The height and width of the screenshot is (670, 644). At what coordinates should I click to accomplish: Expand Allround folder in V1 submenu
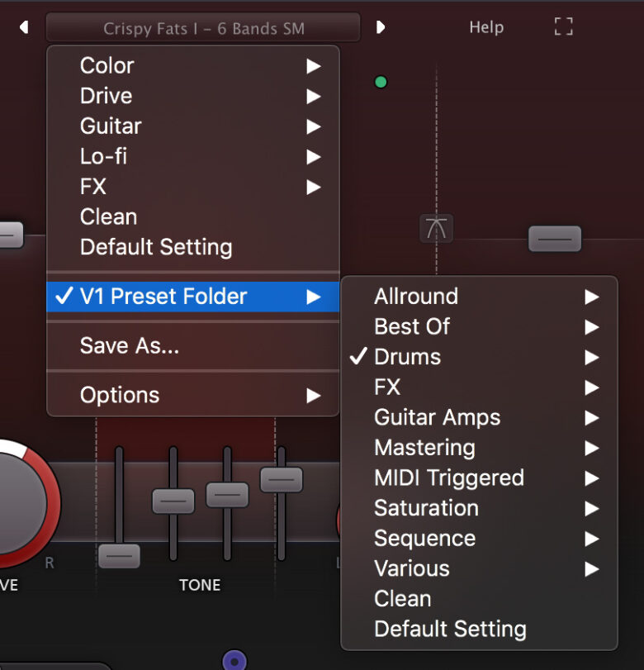pos(479,297)
